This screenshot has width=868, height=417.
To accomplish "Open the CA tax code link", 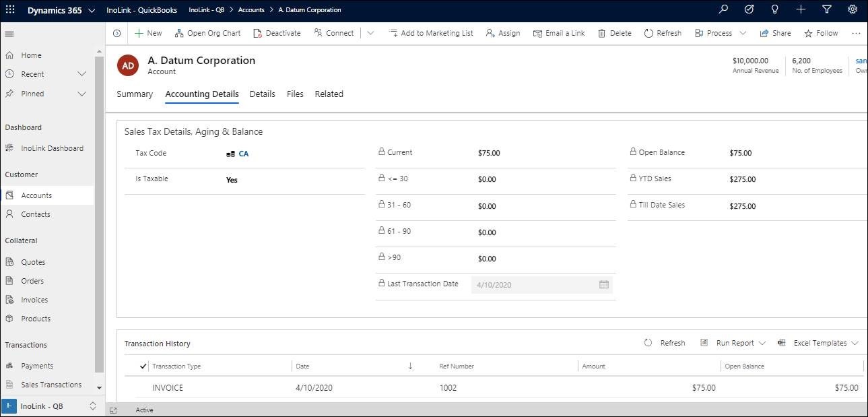I will [244, 154].
